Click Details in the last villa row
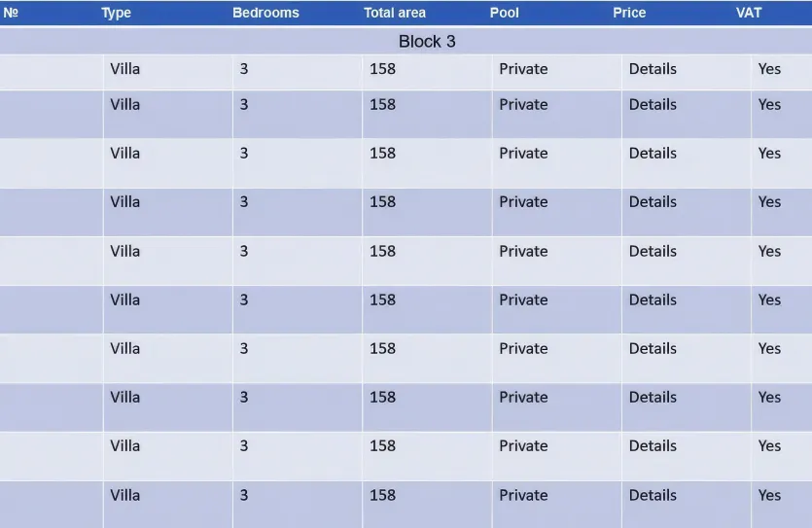The image size is (812, 528). [653, 495]
